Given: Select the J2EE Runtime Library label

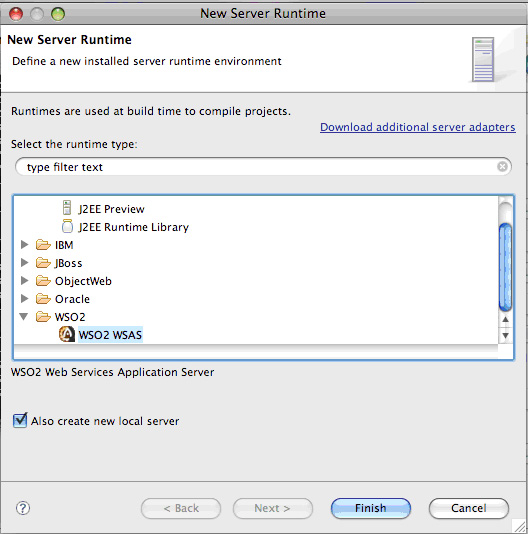Looking at the screenshot, I should coord(134,227).
